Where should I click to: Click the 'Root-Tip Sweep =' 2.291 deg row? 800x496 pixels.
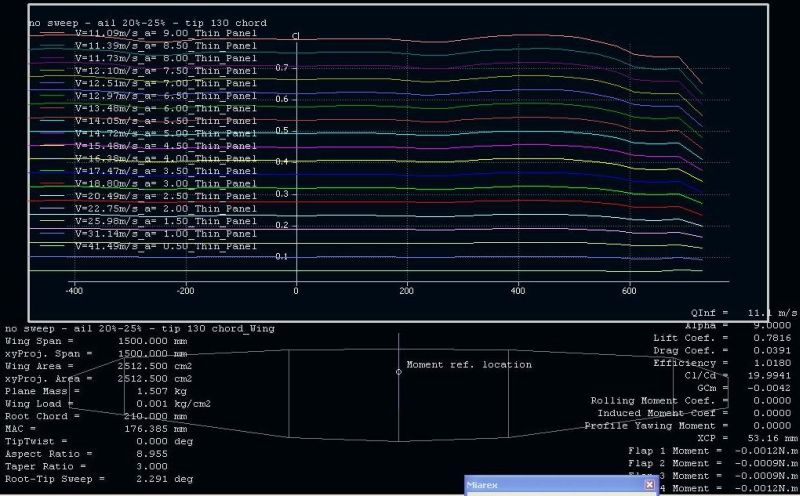pyautogui.click(x=99, y=479)
